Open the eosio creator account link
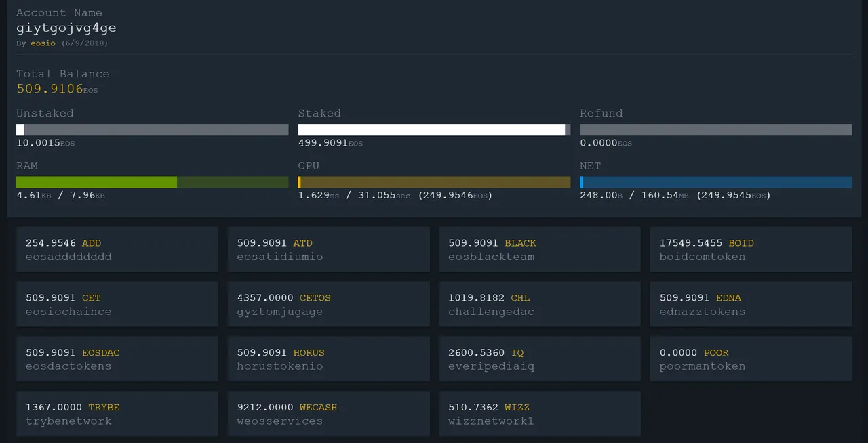 pyautogui.click(x=43, y=43)
